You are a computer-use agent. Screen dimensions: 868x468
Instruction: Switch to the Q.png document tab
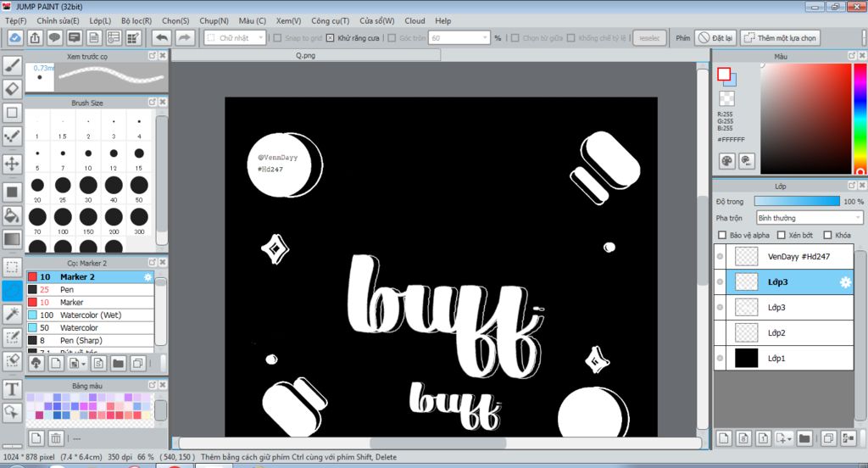pos(305,55)
